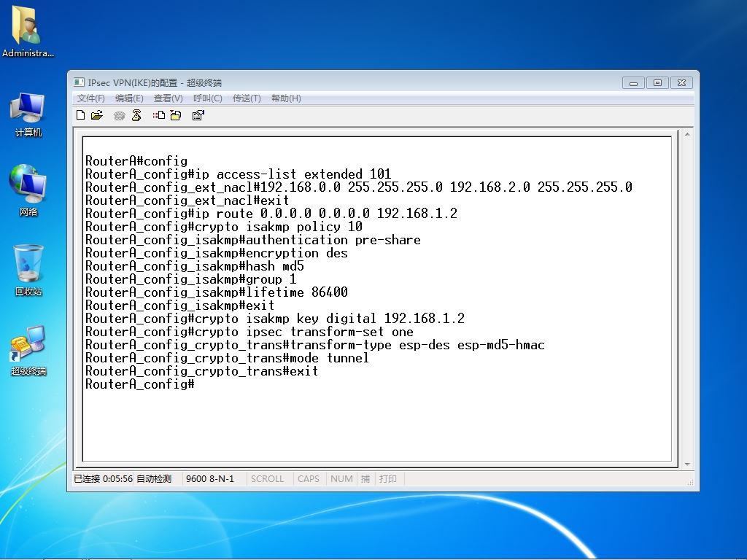Click the Receive file toolbar icon
747x560 pixels.
click(x=176, y=115)
